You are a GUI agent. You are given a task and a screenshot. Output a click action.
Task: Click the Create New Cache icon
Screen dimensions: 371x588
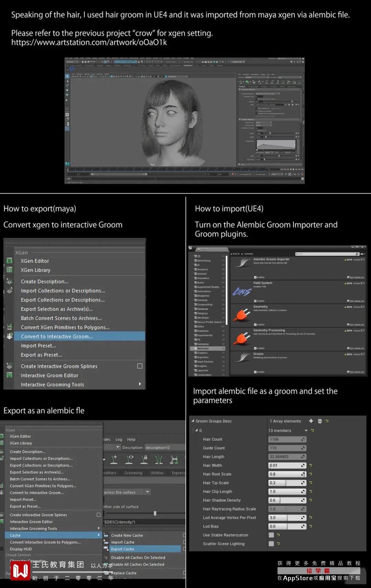106,535
